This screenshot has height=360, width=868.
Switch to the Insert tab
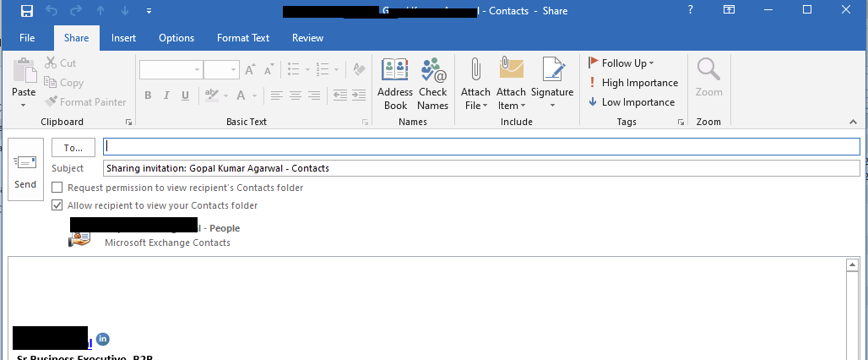[123, 38]
